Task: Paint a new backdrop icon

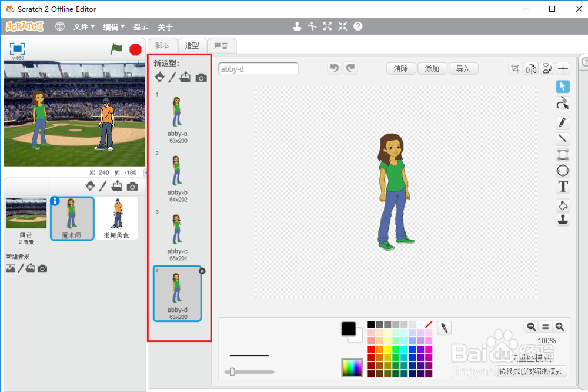Action: click(x=21, y=268)
